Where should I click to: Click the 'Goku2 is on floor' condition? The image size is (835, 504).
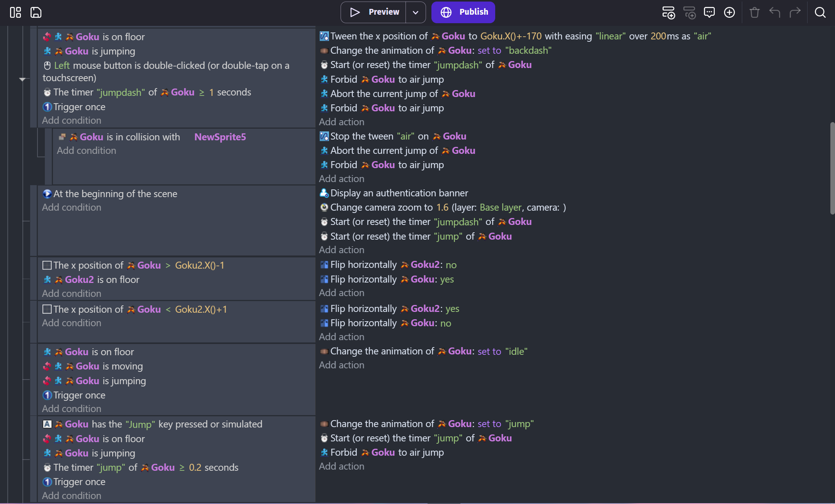[x=91, y=279]
